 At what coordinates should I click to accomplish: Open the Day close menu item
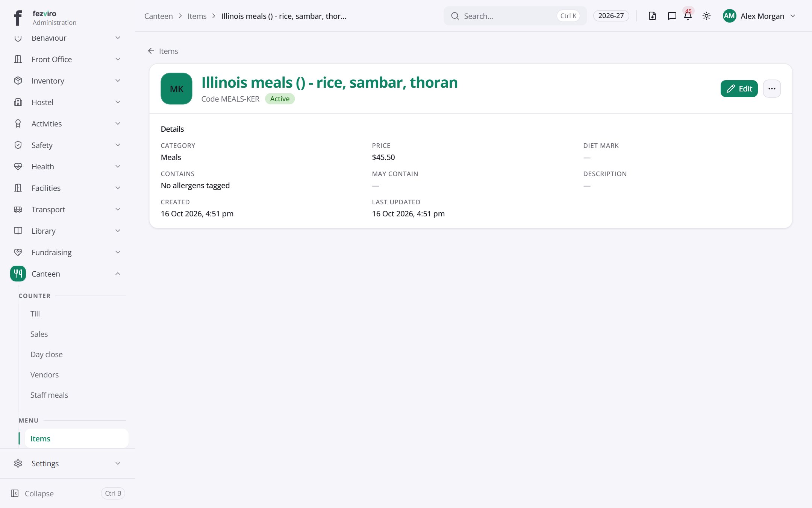tap(76, 354)
